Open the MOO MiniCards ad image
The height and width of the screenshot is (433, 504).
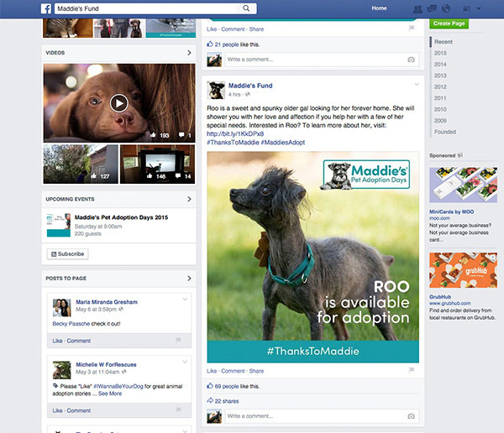point(463,185)
